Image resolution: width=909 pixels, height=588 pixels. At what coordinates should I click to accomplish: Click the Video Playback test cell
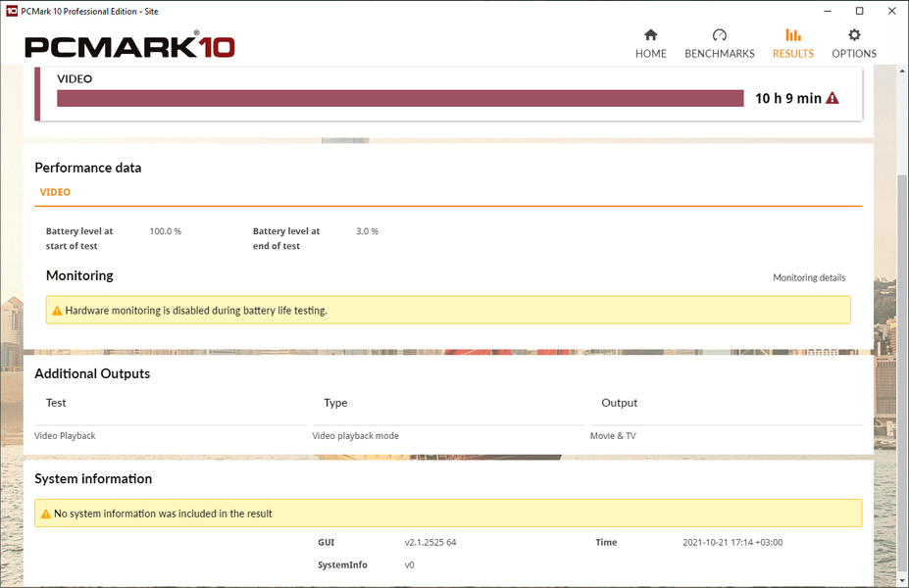[x=65, y=436]
